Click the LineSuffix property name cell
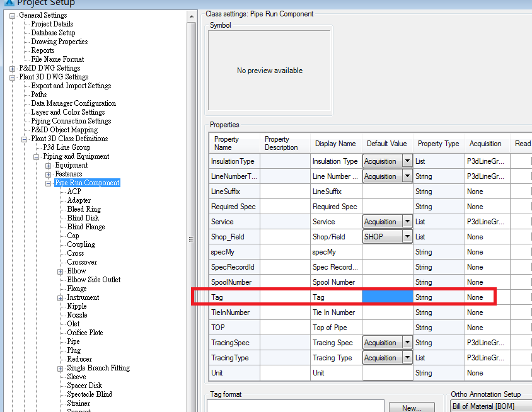Screen dimensions: 532x412 (x=234, y=192)
